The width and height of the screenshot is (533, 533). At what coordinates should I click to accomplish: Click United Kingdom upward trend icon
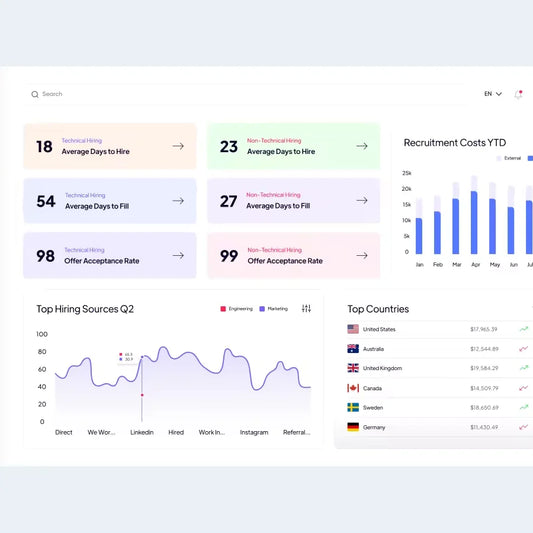(524, 368)
